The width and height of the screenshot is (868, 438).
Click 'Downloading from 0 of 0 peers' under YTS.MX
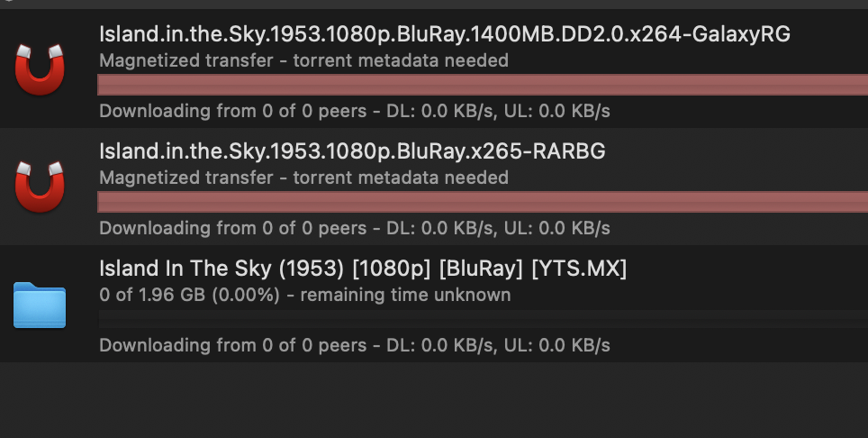233,345
